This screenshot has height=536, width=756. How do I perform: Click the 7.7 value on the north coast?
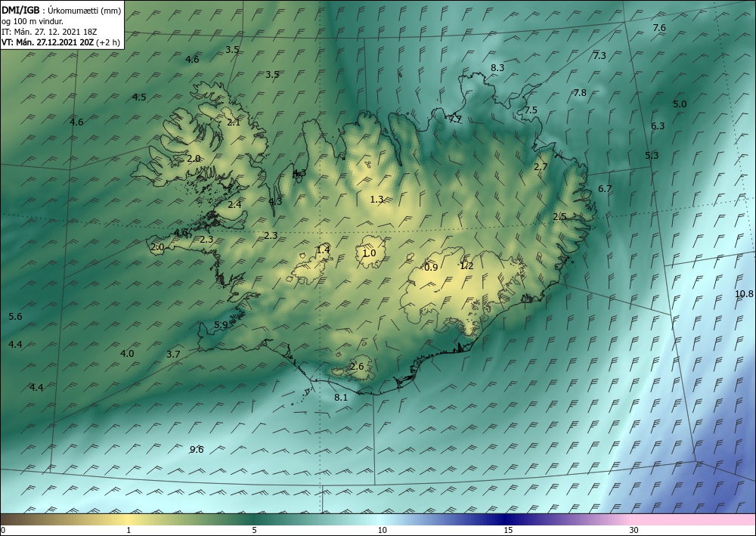(x=455, y=119)
